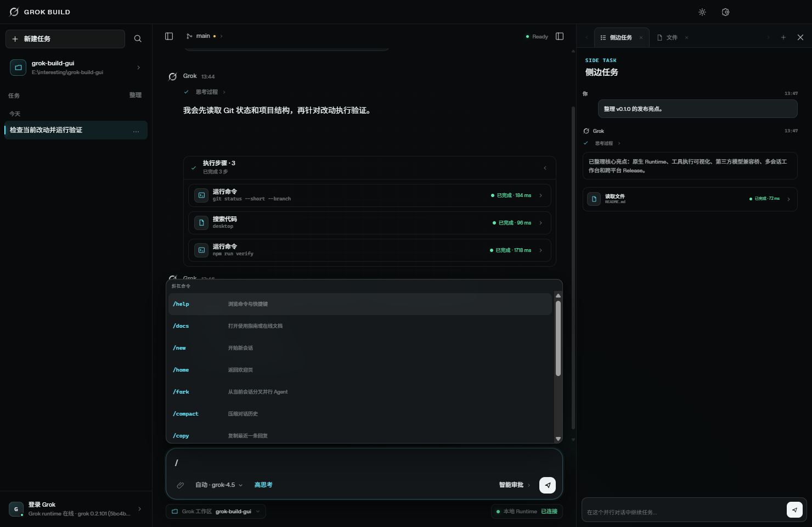This screenshot has width=812, height=527.
Task: Click the 整理 link in tasks header
Action: [x=136, y=95]
